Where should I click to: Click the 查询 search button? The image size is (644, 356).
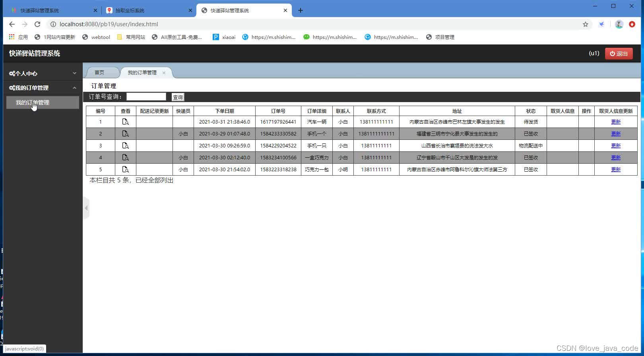(x=178, y=97)
